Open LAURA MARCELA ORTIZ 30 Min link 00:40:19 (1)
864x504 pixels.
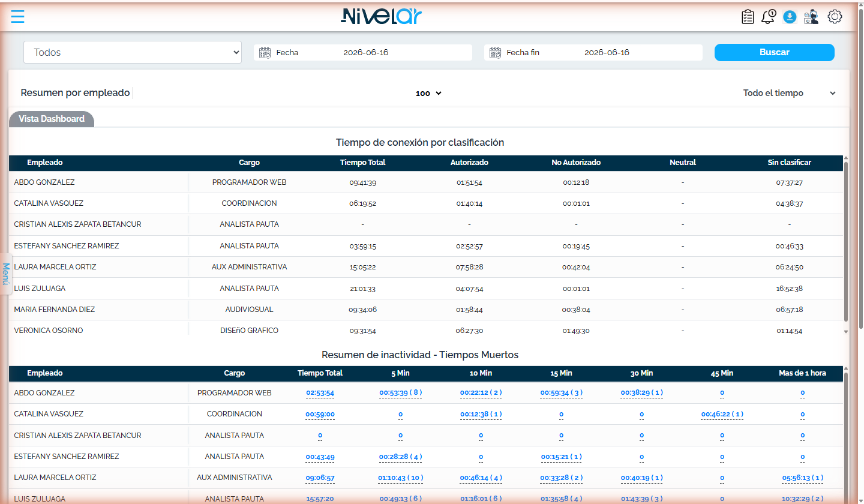click(x=641, y=478)
